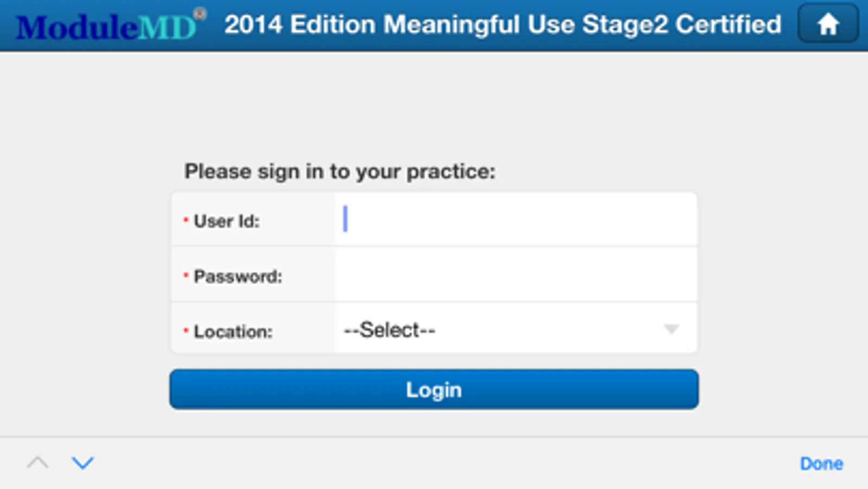
Task: Click the 'Please sign in to your practice' heading
Action: [x=340, y=172]
